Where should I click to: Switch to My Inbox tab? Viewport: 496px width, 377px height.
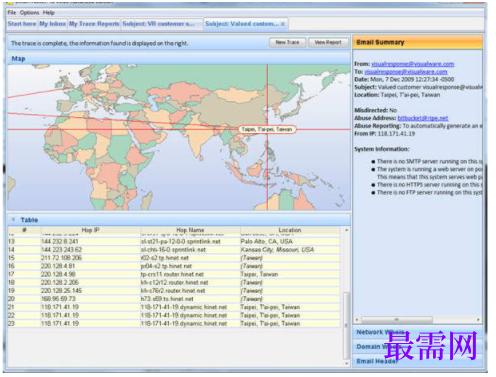click(53, 24)
